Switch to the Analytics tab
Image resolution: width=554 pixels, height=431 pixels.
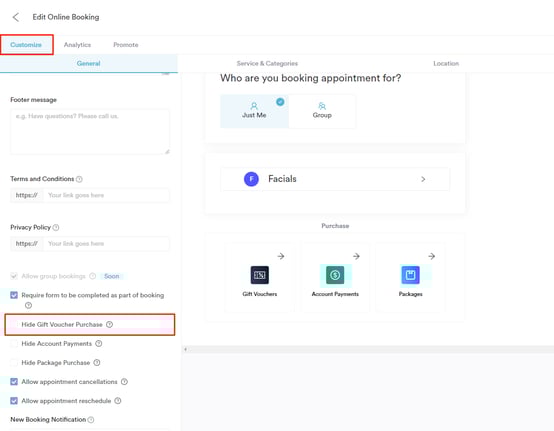pos(77,45)
